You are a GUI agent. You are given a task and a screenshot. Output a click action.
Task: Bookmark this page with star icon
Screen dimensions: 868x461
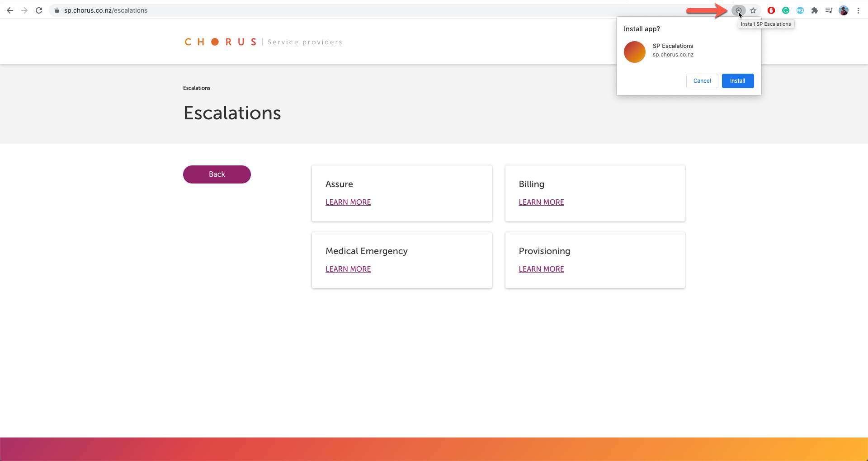[753, 10]
